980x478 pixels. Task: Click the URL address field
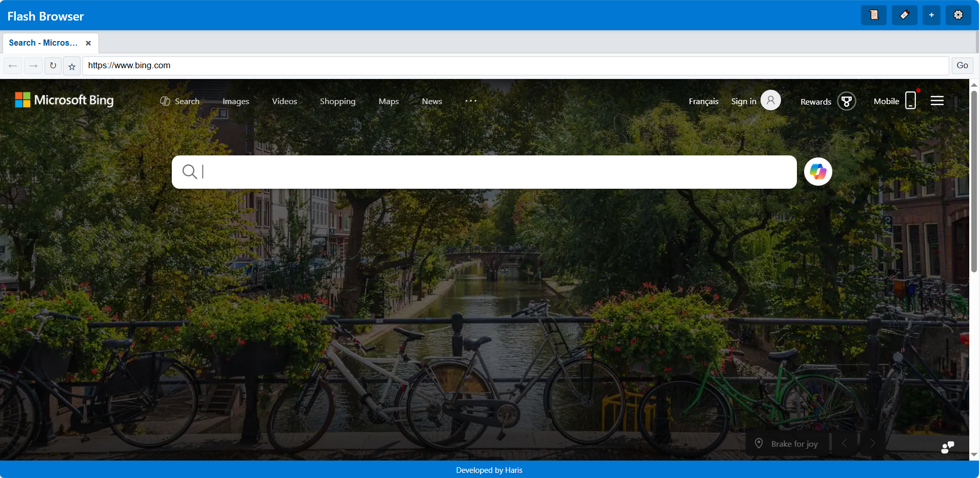click(515, 66)
